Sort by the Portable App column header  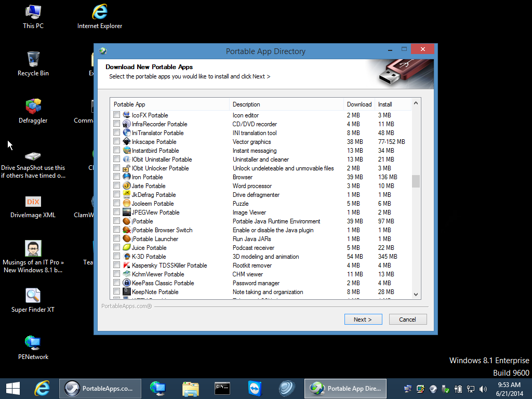[x=170, y=104]
